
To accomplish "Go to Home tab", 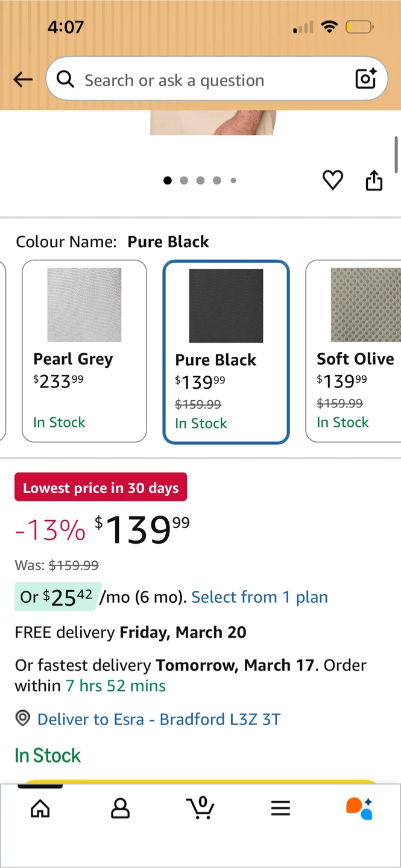I will [x=40, y=808].
